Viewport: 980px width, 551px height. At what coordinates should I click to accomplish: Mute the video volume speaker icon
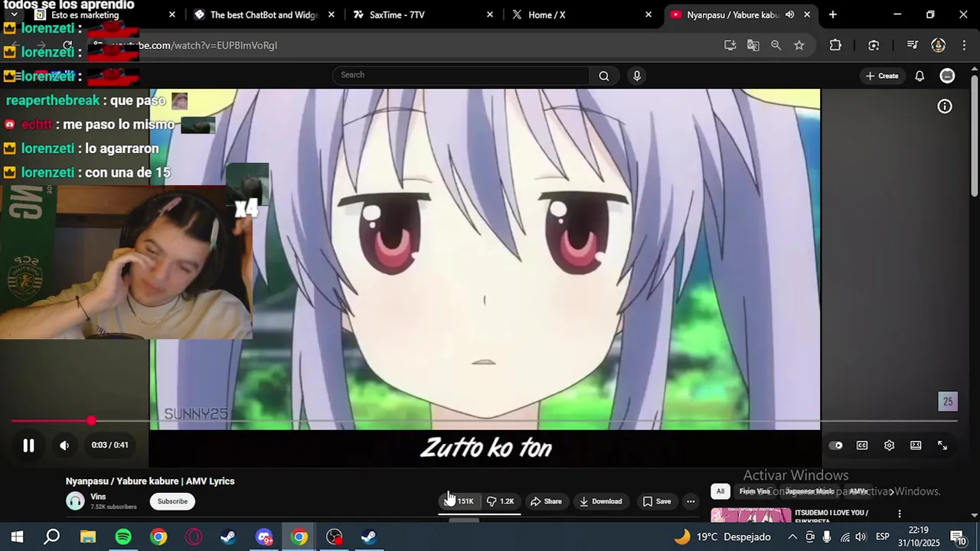[x=64, y=445]
